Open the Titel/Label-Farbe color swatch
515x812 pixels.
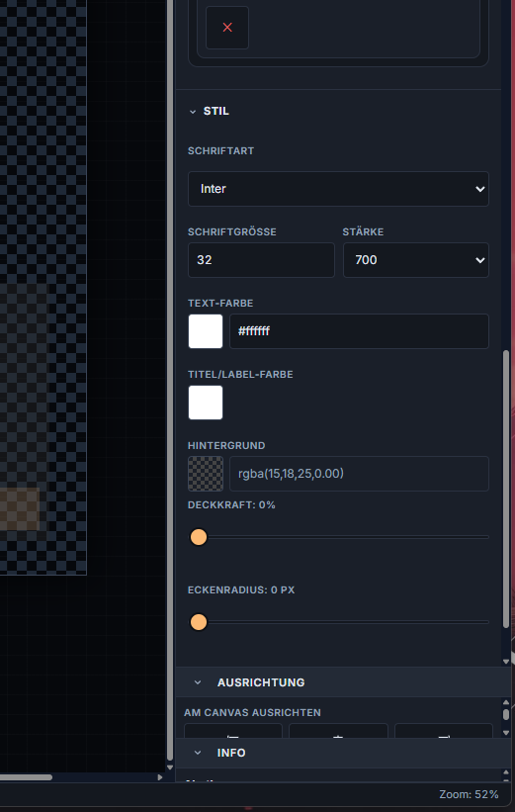point(206,403)
